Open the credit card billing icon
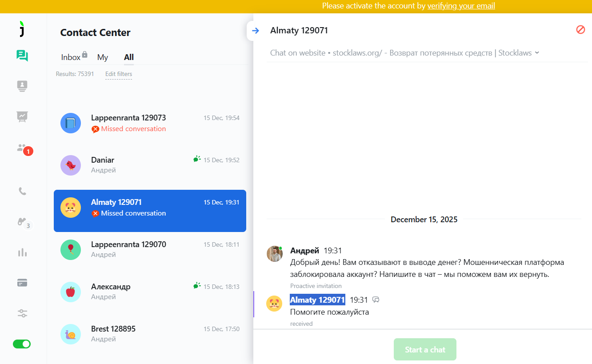The width and height of the screenshot is (592, 364). pyautogui.click(x=22, y=283)
